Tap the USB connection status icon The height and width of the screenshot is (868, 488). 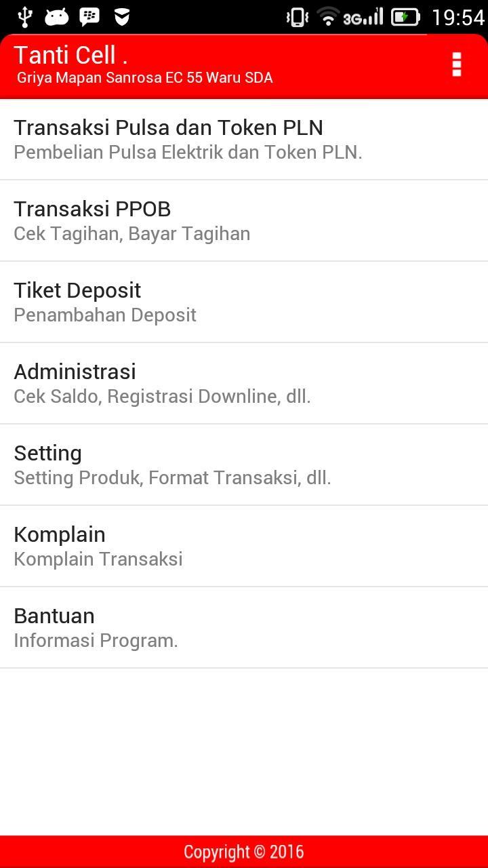click(x=25, y=17)
